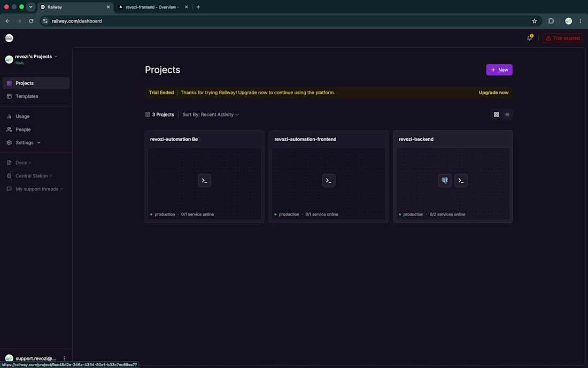Click the service icon in revozi-automation-frontend
Screen dimensions: 588x368
pyautogui.click(x=329, y=181)
